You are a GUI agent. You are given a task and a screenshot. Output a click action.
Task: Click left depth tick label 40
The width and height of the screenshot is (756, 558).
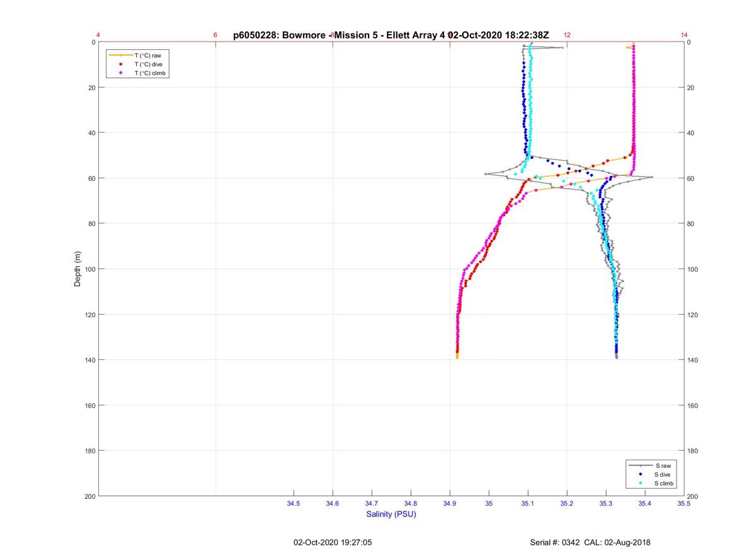click(x=91, y=133)
